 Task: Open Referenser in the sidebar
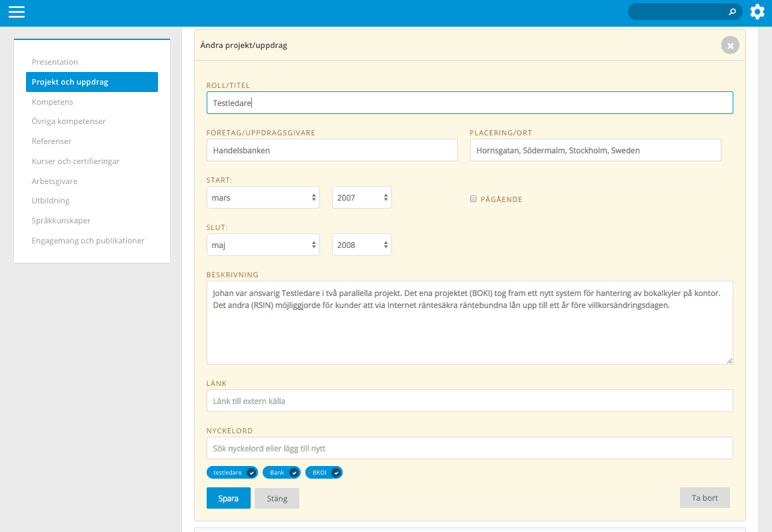tap(51, 141)
